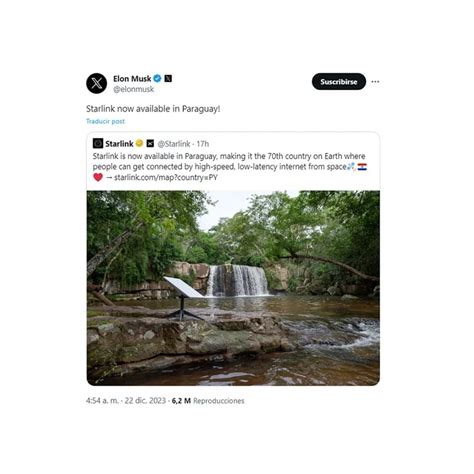
Task: Open Elon Musk's X profile avatar
Action: tap(97, 83)
